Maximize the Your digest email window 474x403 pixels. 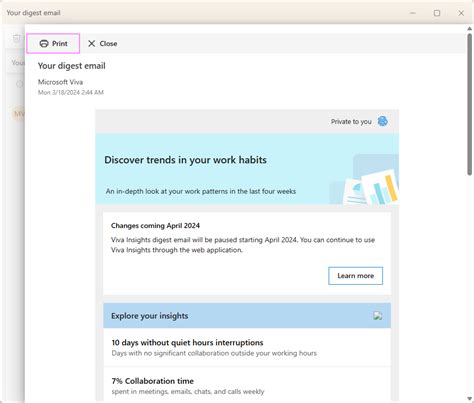pos(437,13)
